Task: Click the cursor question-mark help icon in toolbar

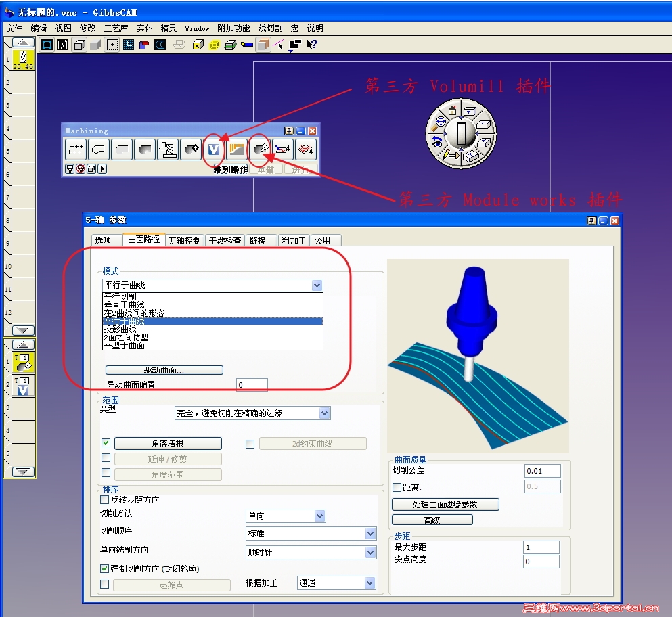Action: (x=312, y=45)
